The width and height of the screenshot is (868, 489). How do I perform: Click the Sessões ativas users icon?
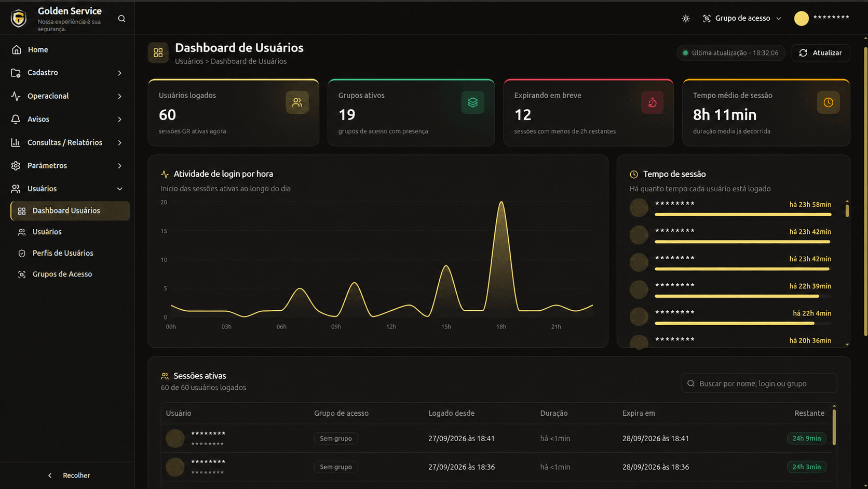click(165, 376)
